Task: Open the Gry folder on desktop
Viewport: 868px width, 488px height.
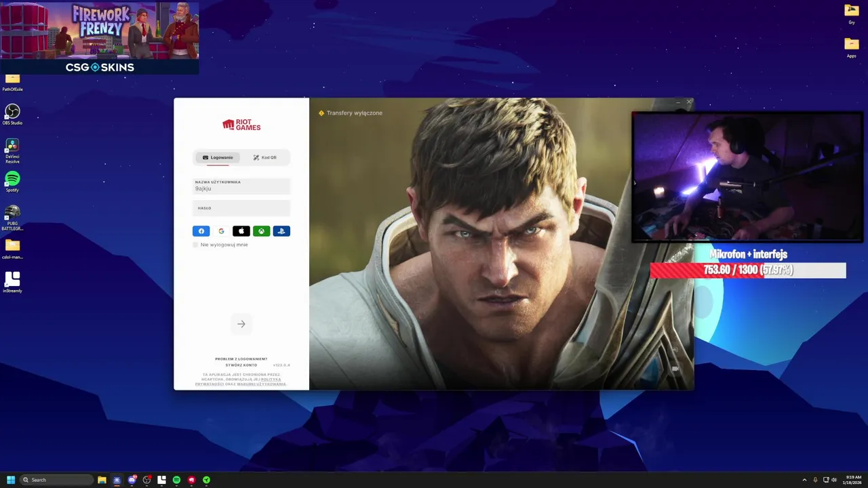Action: 851,13
